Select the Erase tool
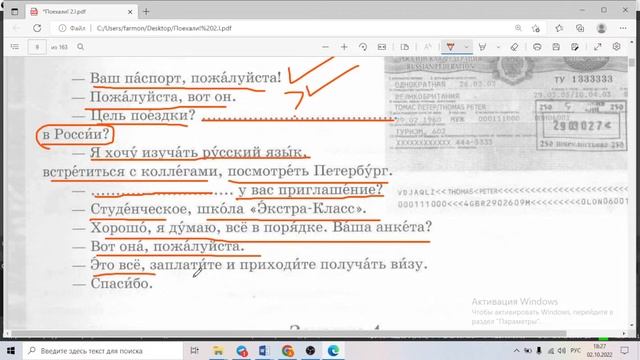 click(x=514, y=47)
